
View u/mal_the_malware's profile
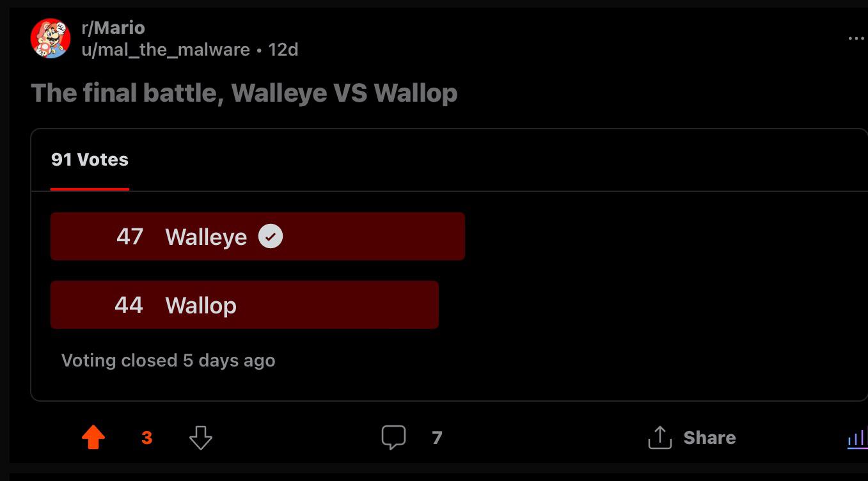165,50
